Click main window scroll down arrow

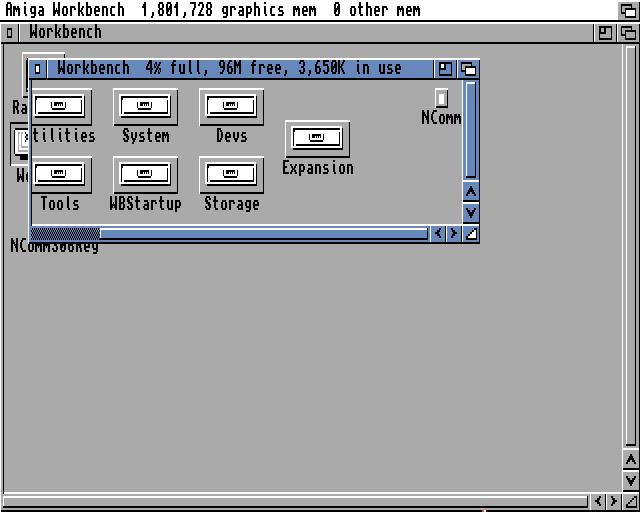coord(631,480)
